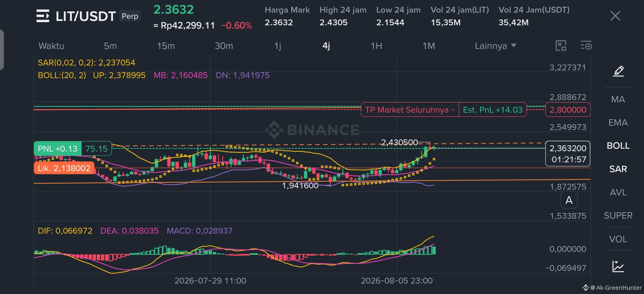Tap the Est. PnL +14.03 label

492,110
